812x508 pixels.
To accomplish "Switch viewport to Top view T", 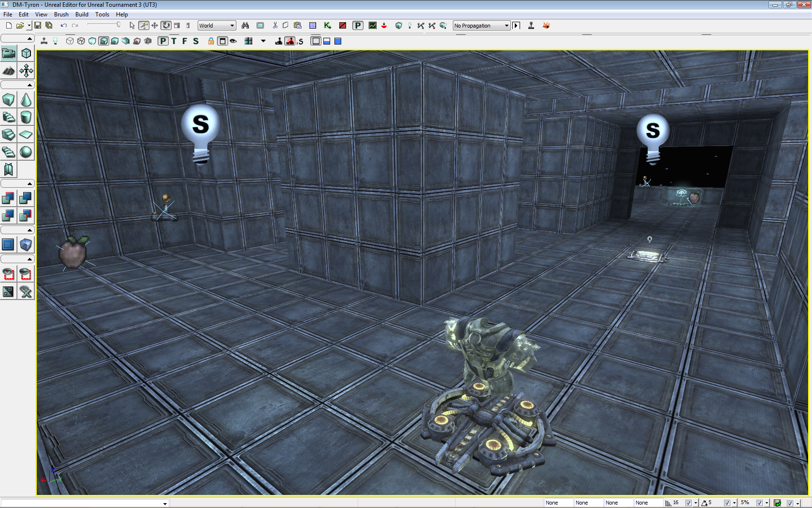I will 174,41.
